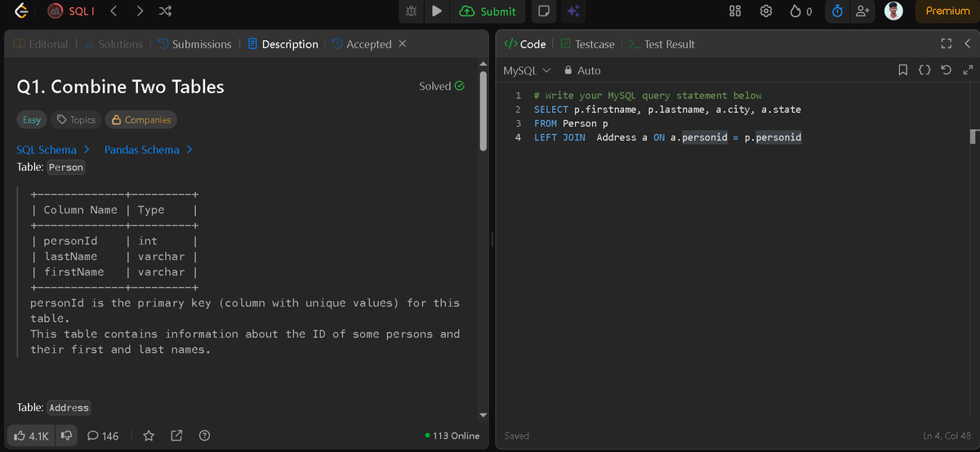Open the Test Result tab
The width and height of the screenshot is (980, 452).
coord(661,44)
